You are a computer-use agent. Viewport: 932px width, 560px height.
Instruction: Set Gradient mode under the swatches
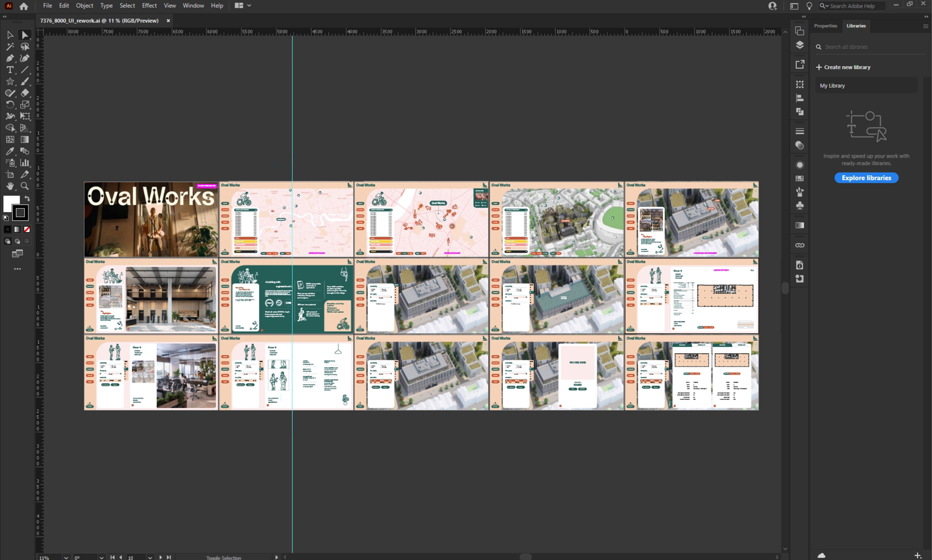click(x=17, y=229)
